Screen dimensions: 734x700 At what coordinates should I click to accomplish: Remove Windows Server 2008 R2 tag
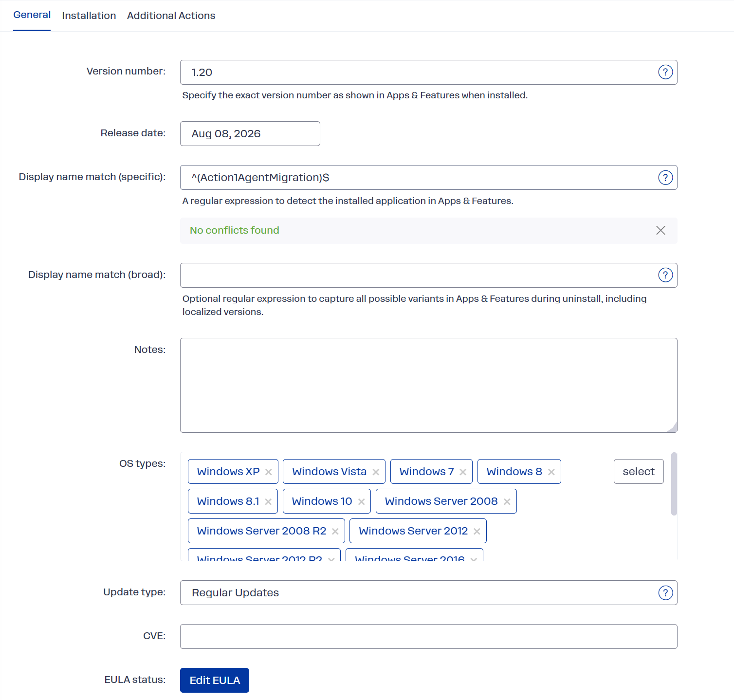[x=335, y=531]
